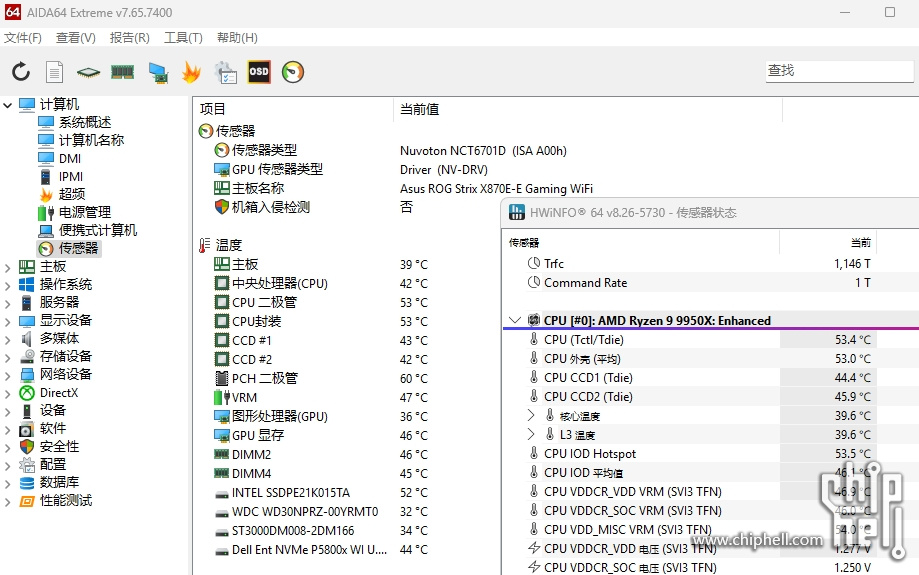This screenshot has height=575, width=919.
Task: Select Command Rate row in HWiNFO
Action: (x=699, y=283)
